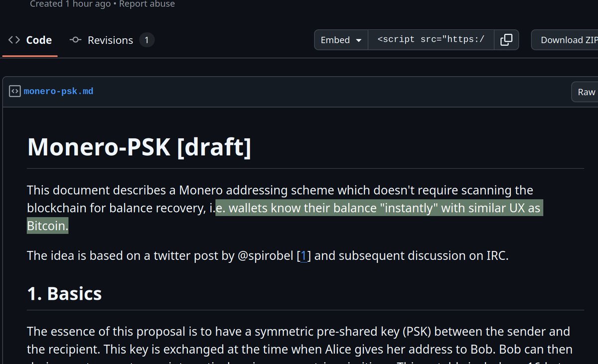Follow the footnote reference link [1]

(x=304, y=256)
